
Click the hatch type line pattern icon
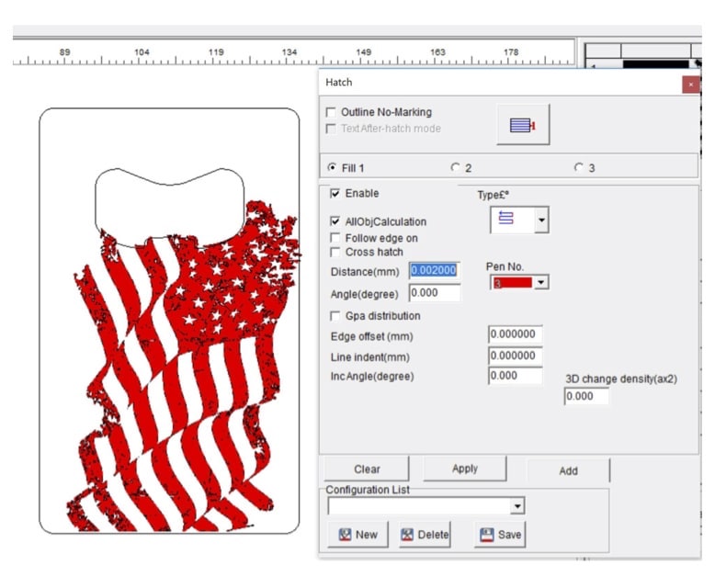[x=506, y=219]
